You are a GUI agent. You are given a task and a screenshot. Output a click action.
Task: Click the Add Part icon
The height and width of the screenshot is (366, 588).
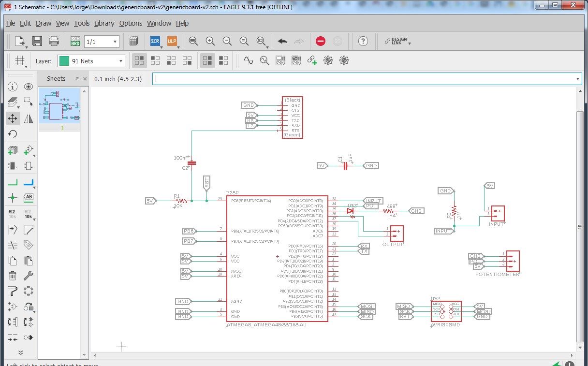click(x=13, y=150)
